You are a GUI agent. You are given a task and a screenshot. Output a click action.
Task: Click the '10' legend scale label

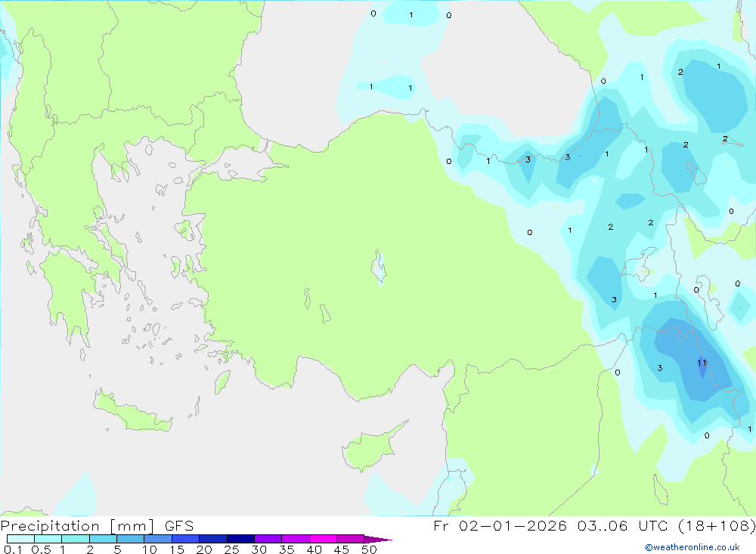point(150,549)
